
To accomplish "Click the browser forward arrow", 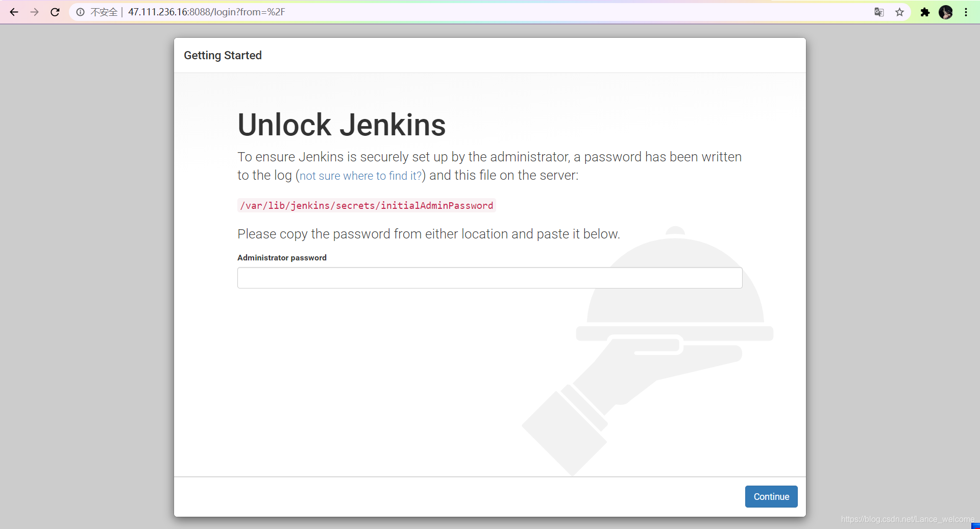I will coord(34,12).
